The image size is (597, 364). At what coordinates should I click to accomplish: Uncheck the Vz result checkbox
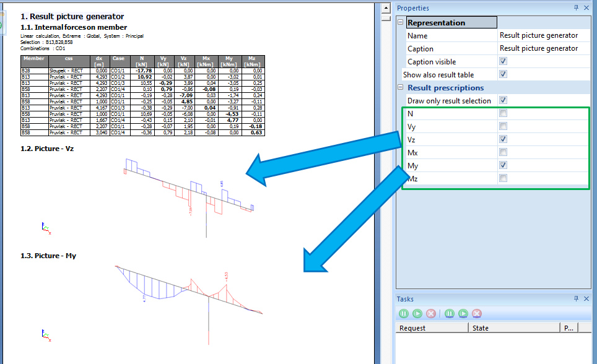click(x=503, y=139)
